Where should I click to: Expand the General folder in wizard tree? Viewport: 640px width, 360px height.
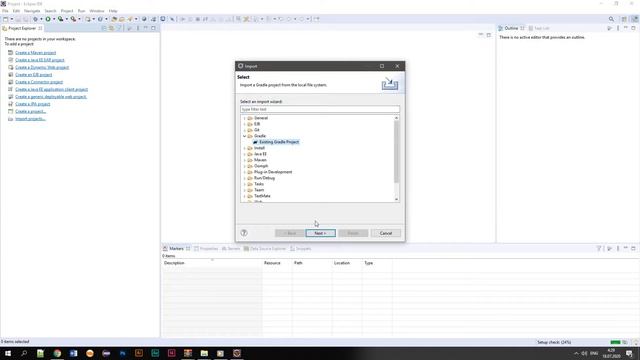(x=244, y=118)
